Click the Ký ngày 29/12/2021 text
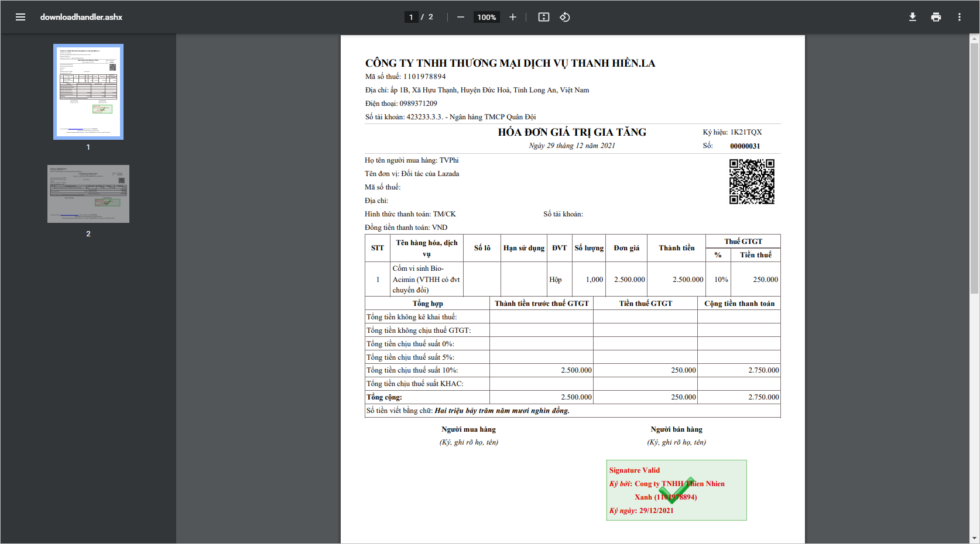Screen dimensions: 980x544 (641, 511)
